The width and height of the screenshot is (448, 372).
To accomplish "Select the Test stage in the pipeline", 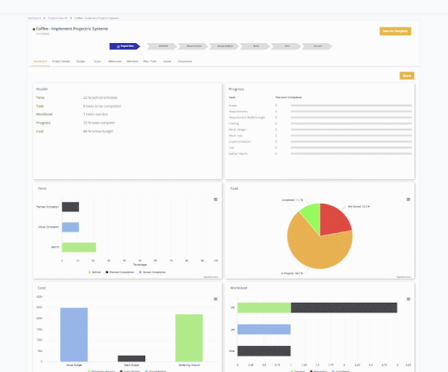I will point(286,46).
